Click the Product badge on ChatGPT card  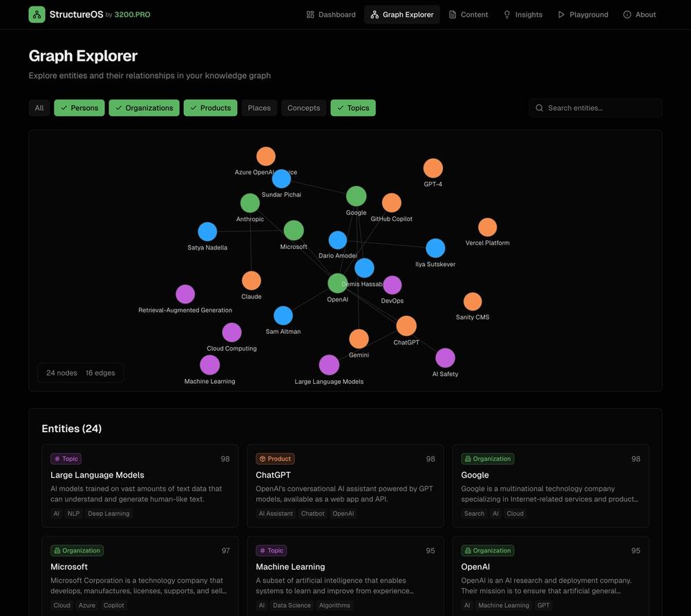275,458
